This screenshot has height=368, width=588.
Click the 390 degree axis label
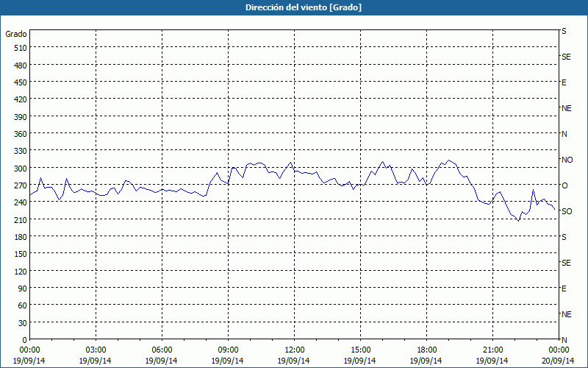(x=21, y=117)
